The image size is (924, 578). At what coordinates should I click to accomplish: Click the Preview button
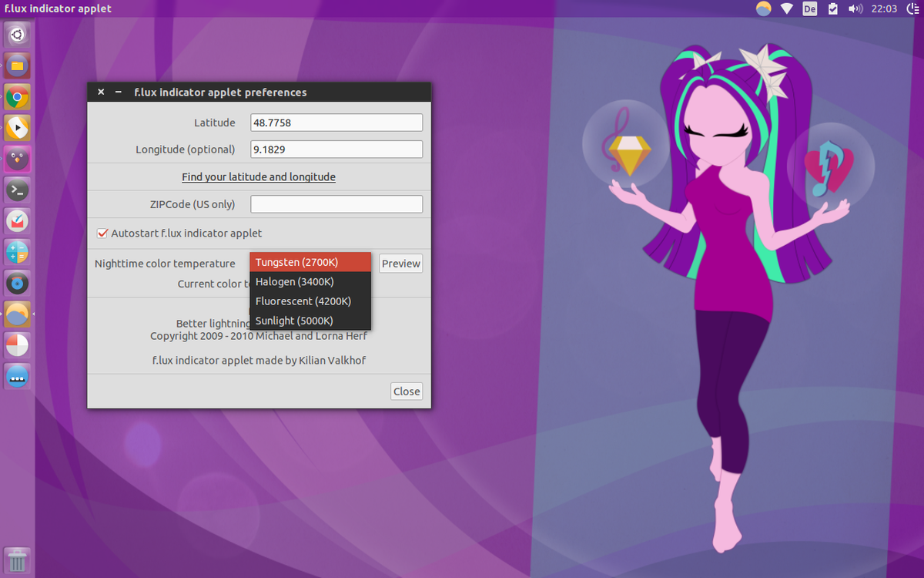(x=401, y=264)
